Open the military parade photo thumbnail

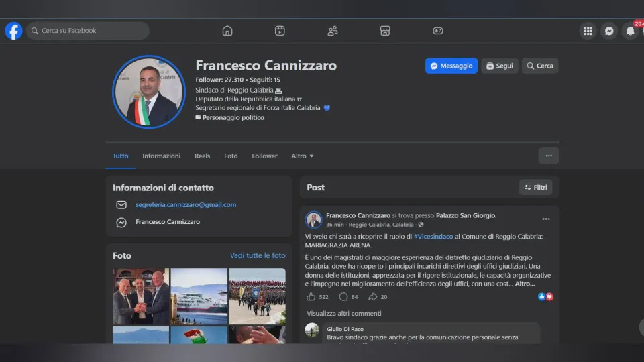point(257,296)
